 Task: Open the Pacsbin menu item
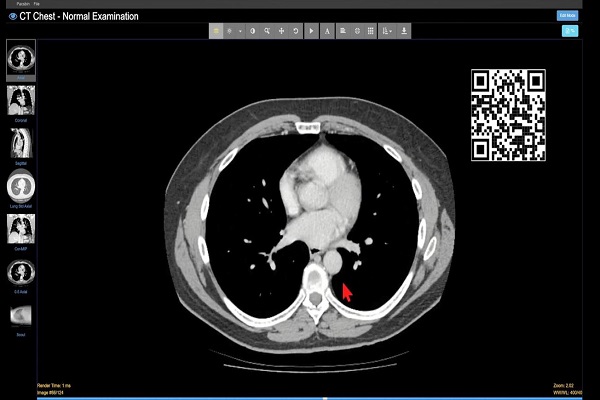[x=23, y=4]
